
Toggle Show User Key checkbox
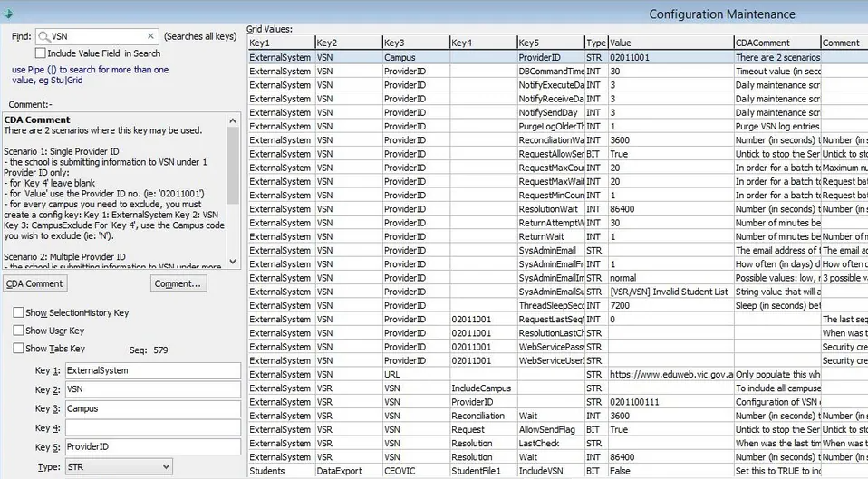point(18,331)
